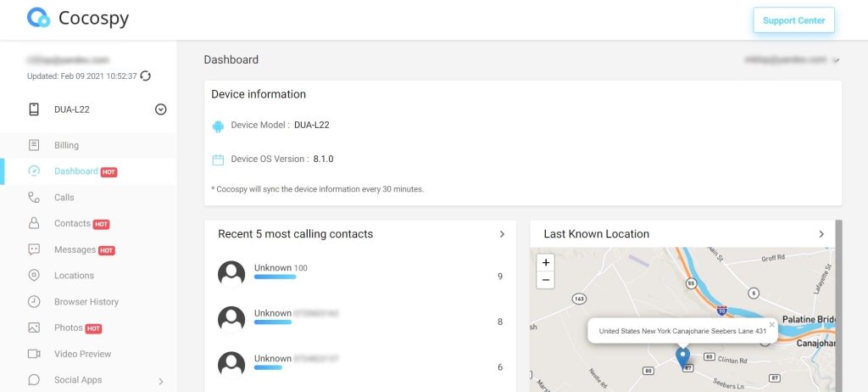Screen dimensions: 868x392
Task: Click call frequency bar of Unknown 100
Action: click(x=275, y=277)
